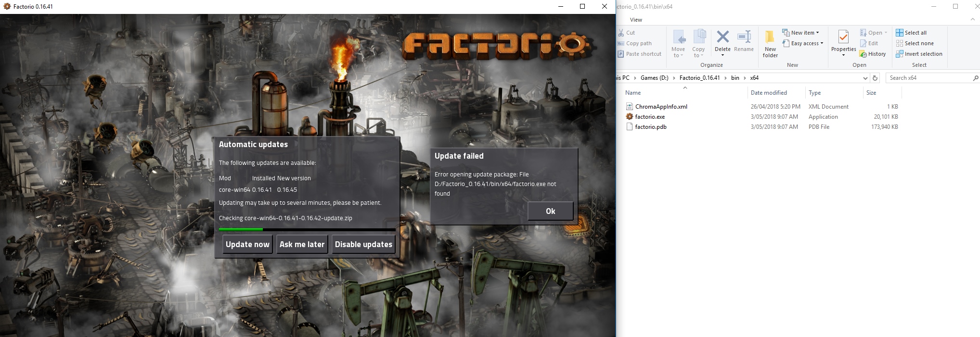Sort files by Name column
The image size is (980, 337).
pyautogui.click(x=633, y=93)
